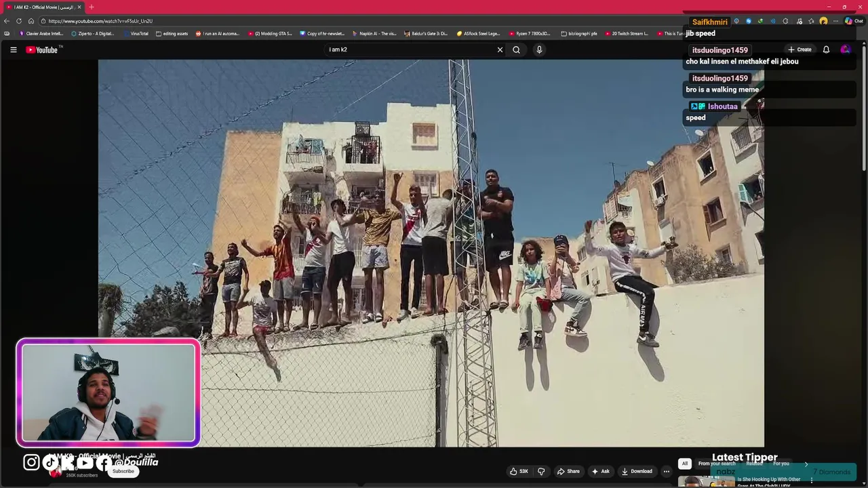Open the YouTube account avatar menu
This screenshot has width=868, height=488.
pos(845,49)
